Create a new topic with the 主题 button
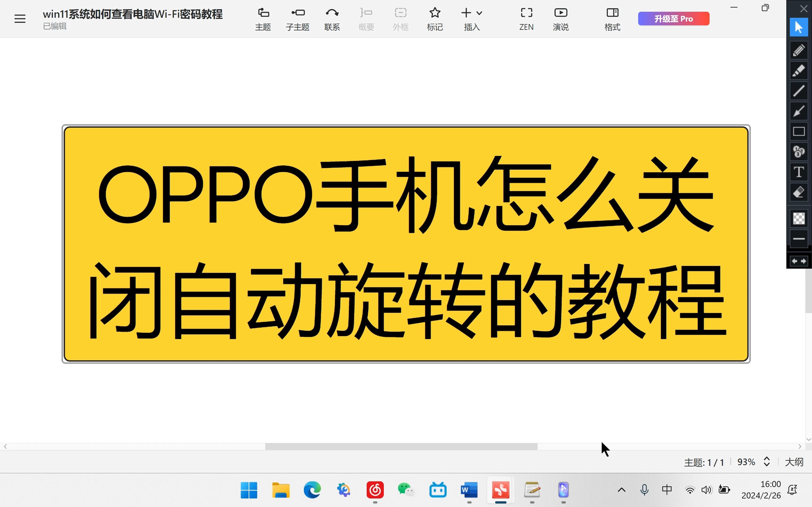 (263, 19)
